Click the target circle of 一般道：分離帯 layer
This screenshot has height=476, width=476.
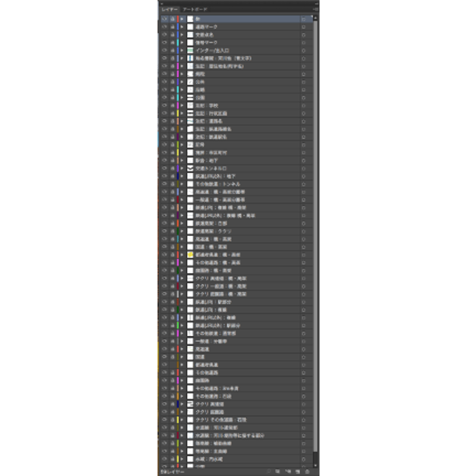click(x=303, y=341)
